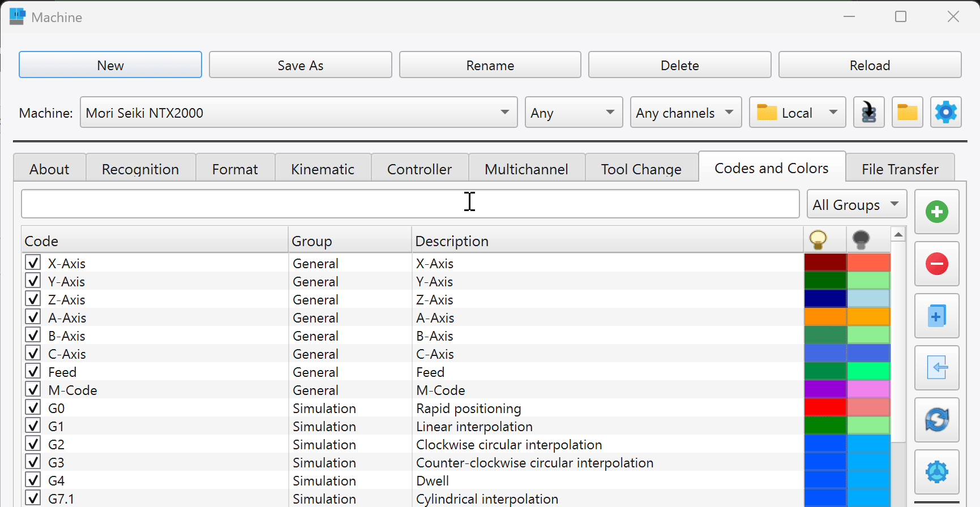
Task: Click the blue gear icon at bottom right
Action: tap(936, 472)
